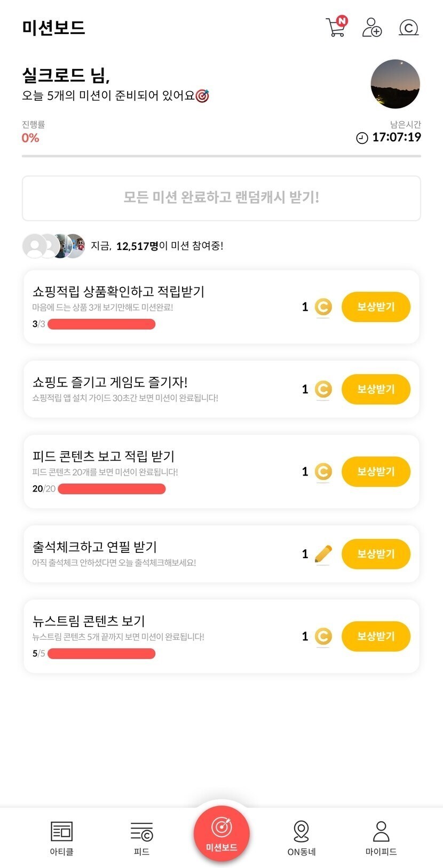This screenshot has width=443, height=868.
Task: Tap coin icon on 피드 콘텐츠 mission
Action: coord(323,471)
